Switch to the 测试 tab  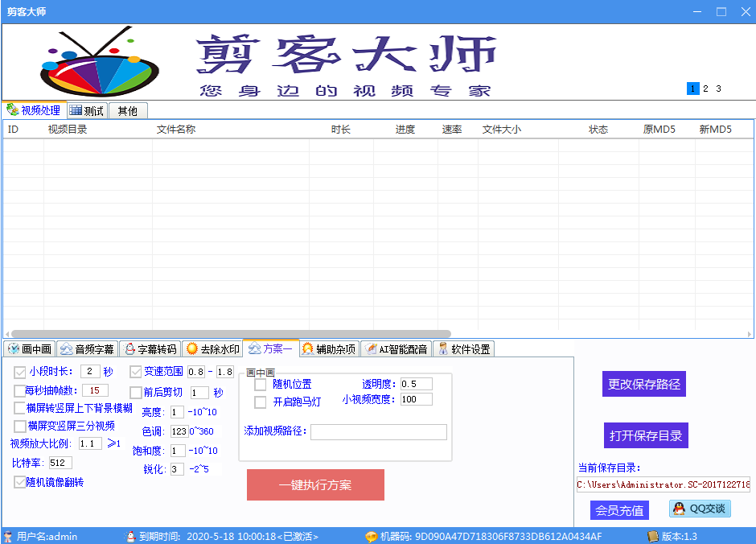pyautogui.click(x=86, y=111)
